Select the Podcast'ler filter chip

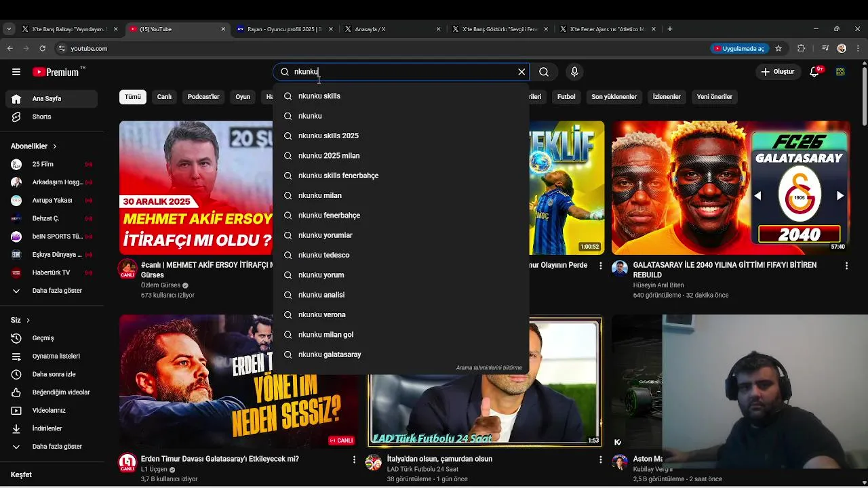click(x=203, y=97)
